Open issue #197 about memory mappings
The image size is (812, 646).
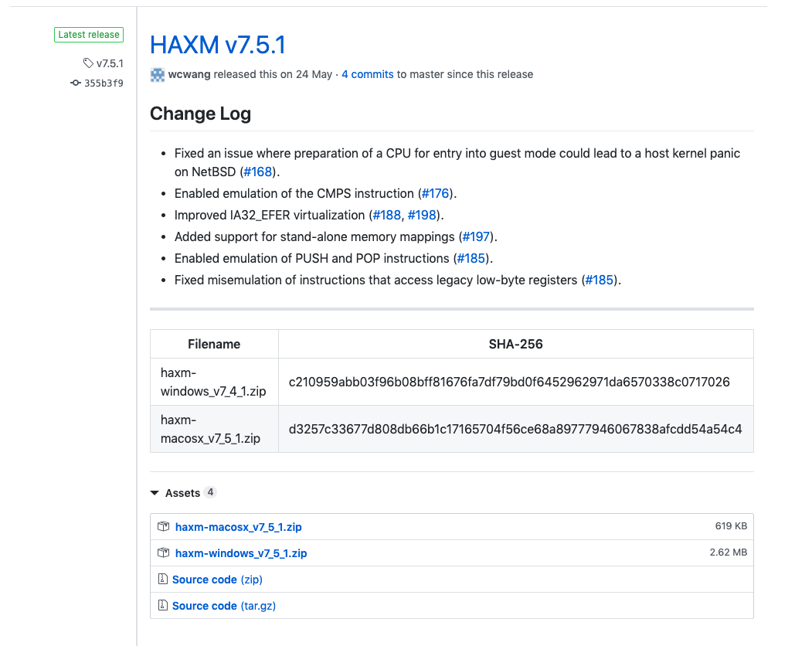[477, 236]
